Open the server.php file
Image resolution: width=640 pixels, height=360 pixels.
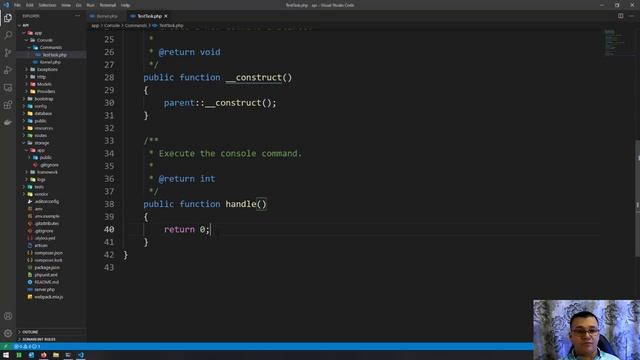(44, 290)
